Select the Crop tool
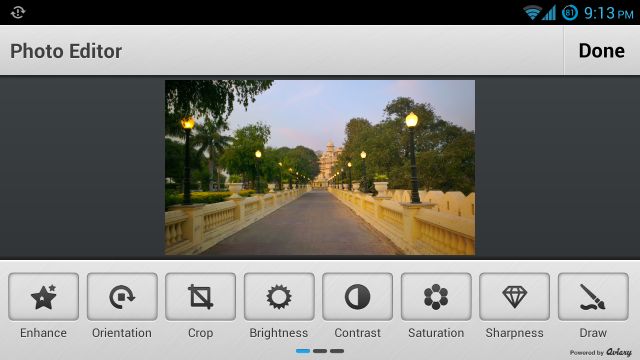The width and height of the screenshot is (640, 360). coord(200,297)
